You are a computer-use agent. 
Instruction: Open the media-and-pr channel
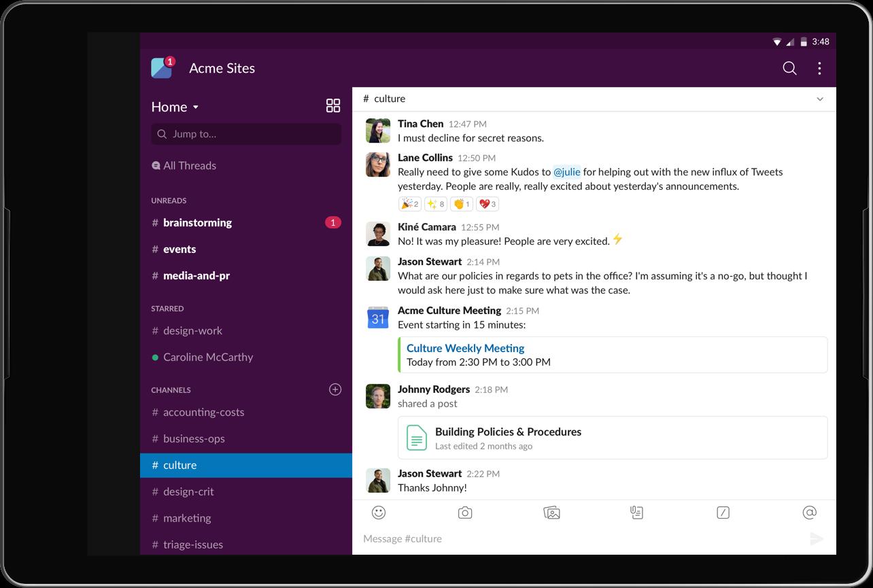(246, 275)
